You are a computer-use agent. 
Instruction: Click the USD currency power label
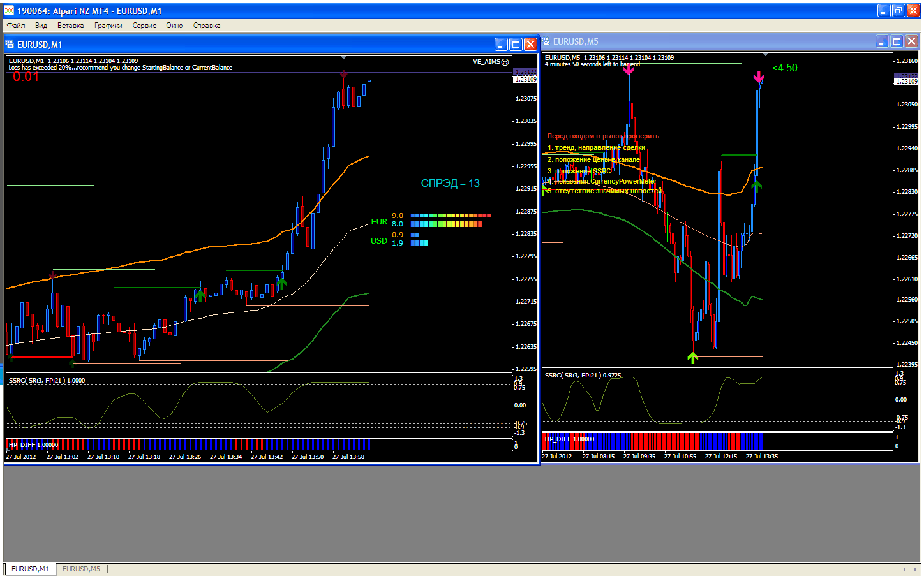[379, 240]
